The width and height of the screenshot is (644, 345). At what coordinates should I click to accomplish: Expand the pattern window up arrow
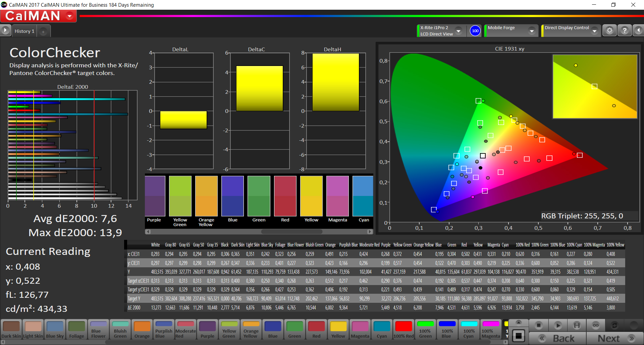click(x=519, y=323)
